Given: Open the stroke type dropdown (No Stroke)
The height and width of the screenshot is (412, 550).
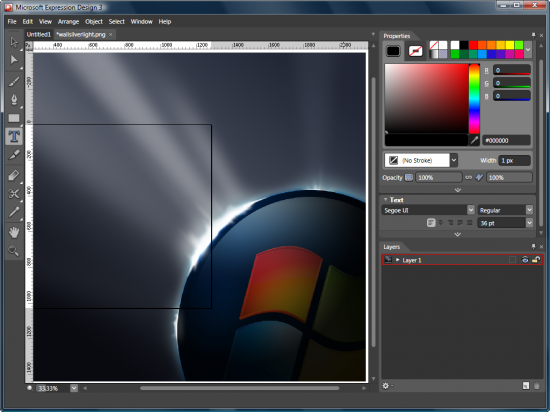Looking at the screenshot, I should [454, 160].
